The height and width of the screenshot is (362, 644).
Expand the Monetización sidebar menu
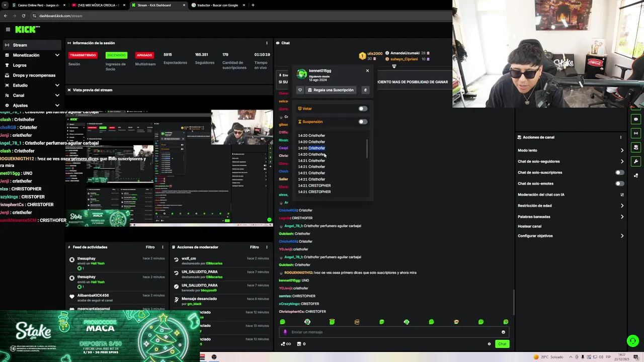31,55
